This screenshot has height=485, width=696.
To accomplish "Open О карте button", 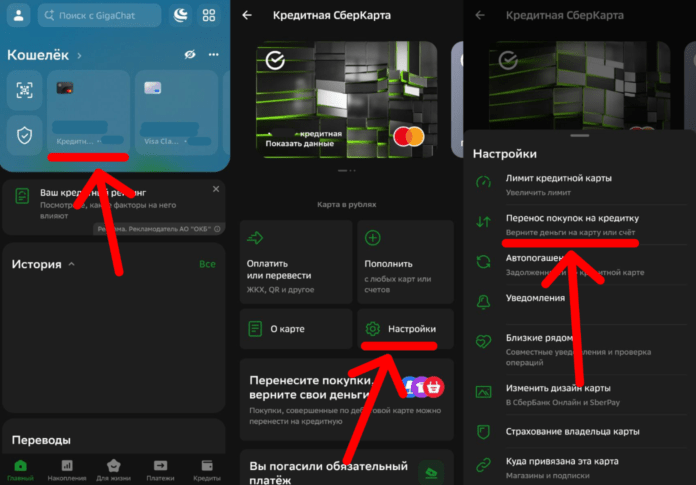I will click(296, 329).
